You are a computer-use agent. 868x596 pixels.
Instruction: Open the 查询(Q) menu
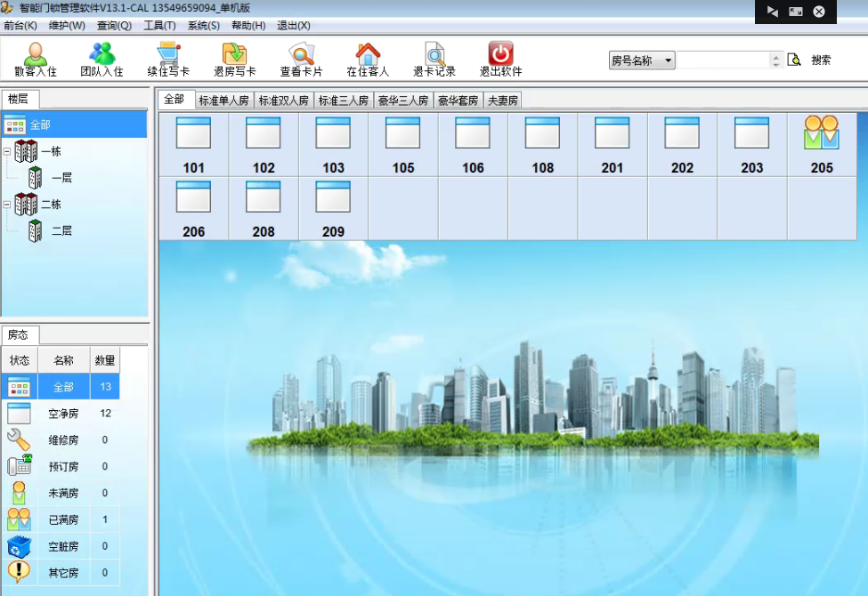[114, 26]
